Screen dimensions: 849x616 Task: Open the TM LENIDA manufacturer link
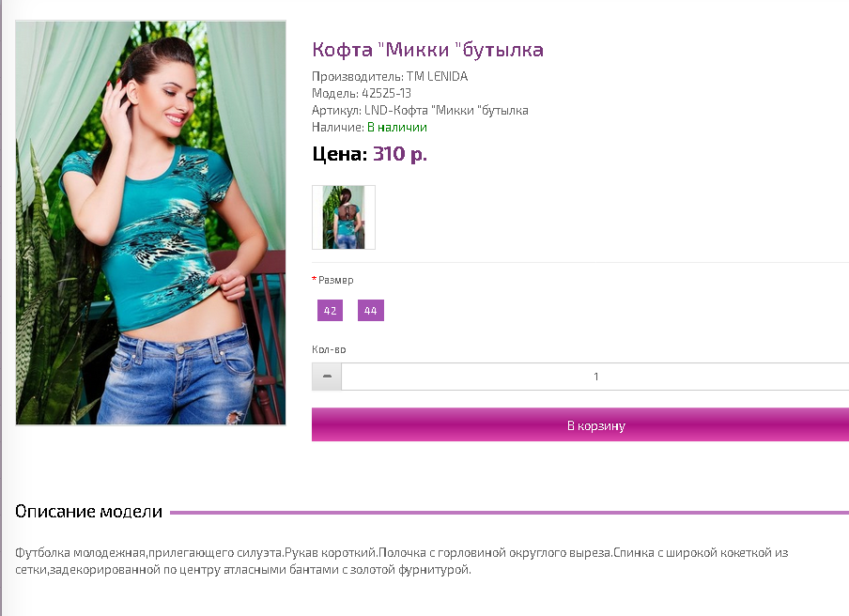click(x=437, y=76)
